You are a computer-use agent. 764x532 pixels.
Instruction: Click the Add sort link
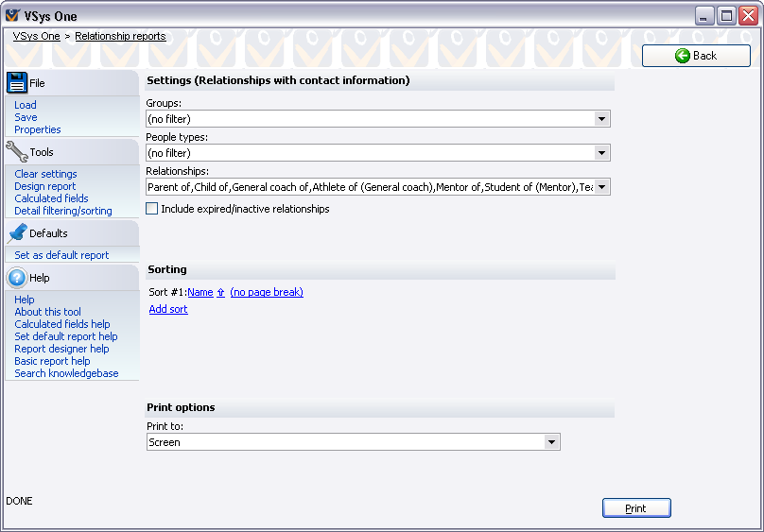168,309
